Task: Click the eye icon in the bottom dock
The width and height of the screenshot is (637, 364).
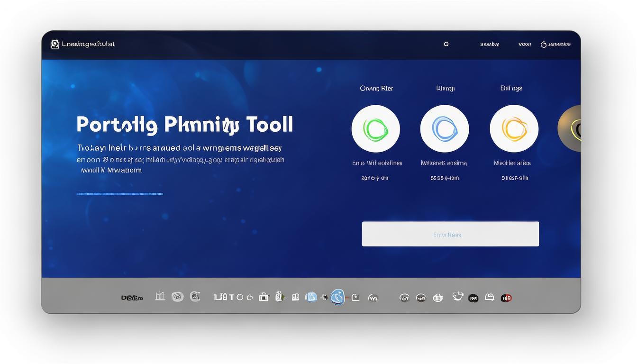Action: 177,297
